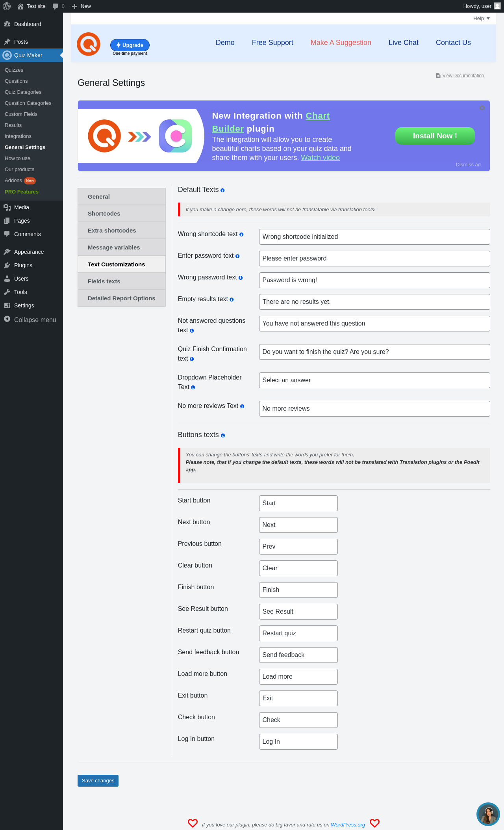Click the user avatar in admin bar
The width and height of the screenshot is (504, 830).
[x=497, y=6]
